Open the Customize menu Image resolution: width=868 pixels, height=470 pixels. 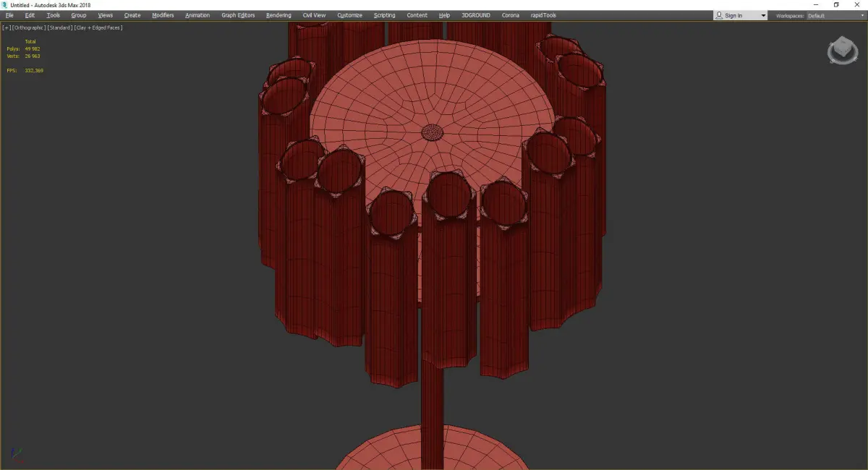[349, 15]
